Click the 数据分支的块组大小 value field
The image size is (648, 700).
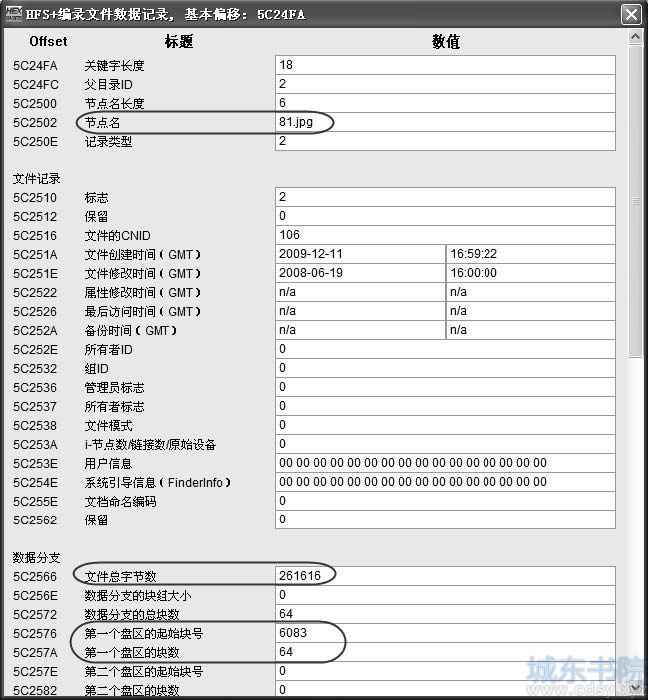coord(445,595)
